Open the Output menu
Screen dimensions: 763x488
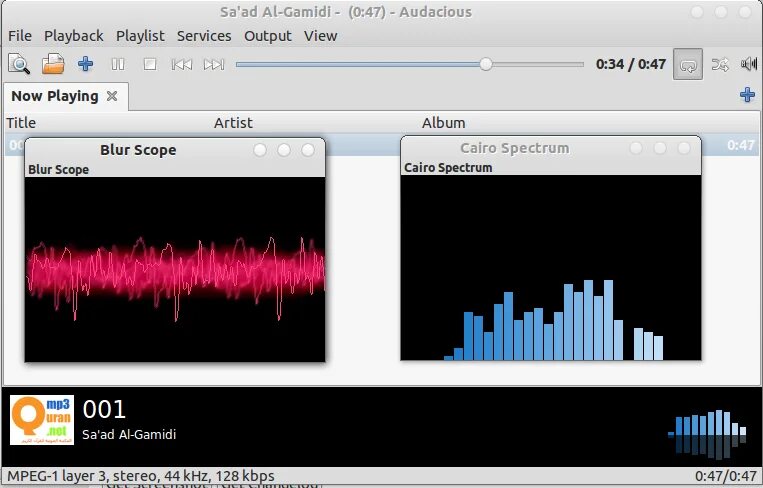click(x=268, y=36)
